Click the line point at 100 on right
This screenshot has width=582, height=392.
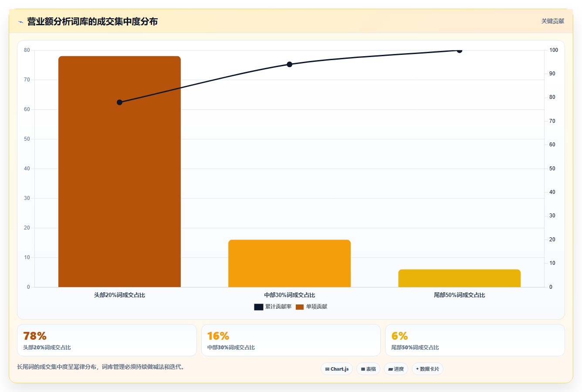[x=459, y=50]
